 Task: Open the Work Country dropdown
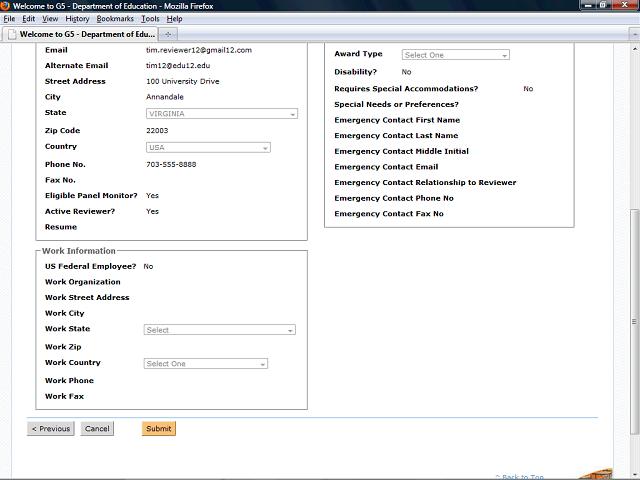click(x=206, y=364)
